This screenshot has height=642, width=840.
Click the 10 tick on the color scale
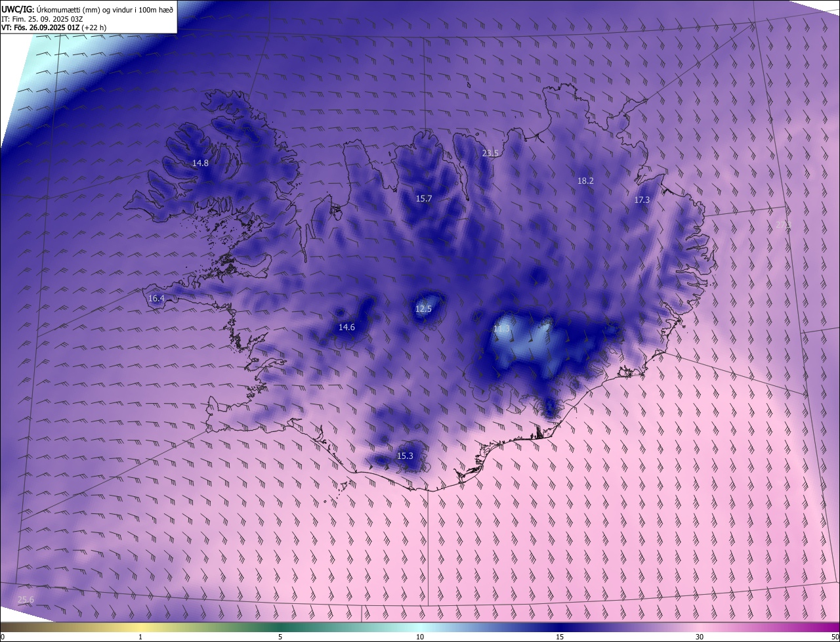[x=420, y=637]
